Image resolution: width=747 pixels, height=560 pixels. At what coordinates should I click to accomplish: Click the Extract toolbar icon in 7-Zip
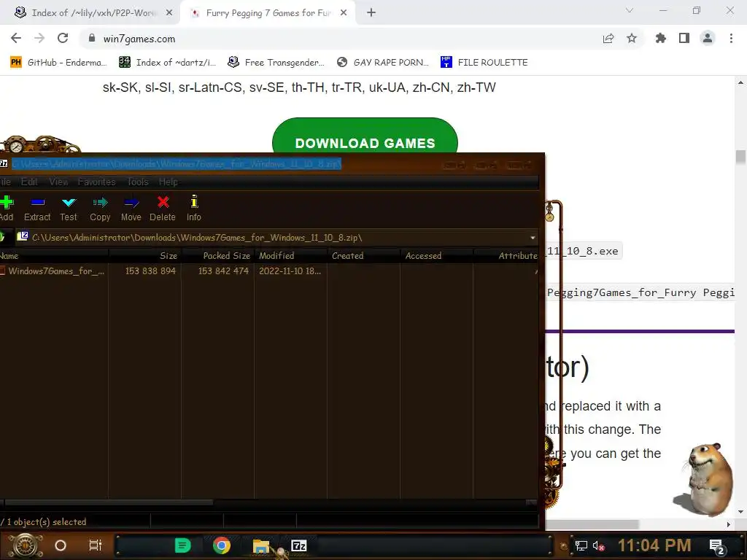[x=37, y=203]
